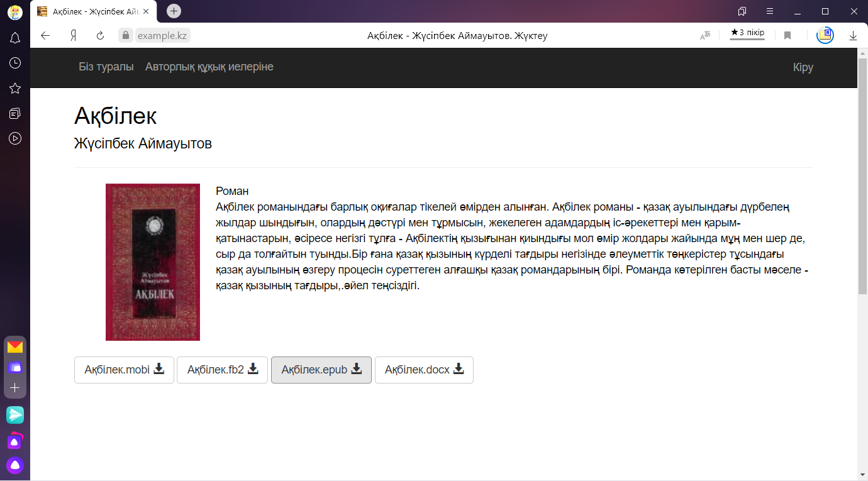Click the lock site security icon
868x481 pixels.
click(x=126, y=35)
